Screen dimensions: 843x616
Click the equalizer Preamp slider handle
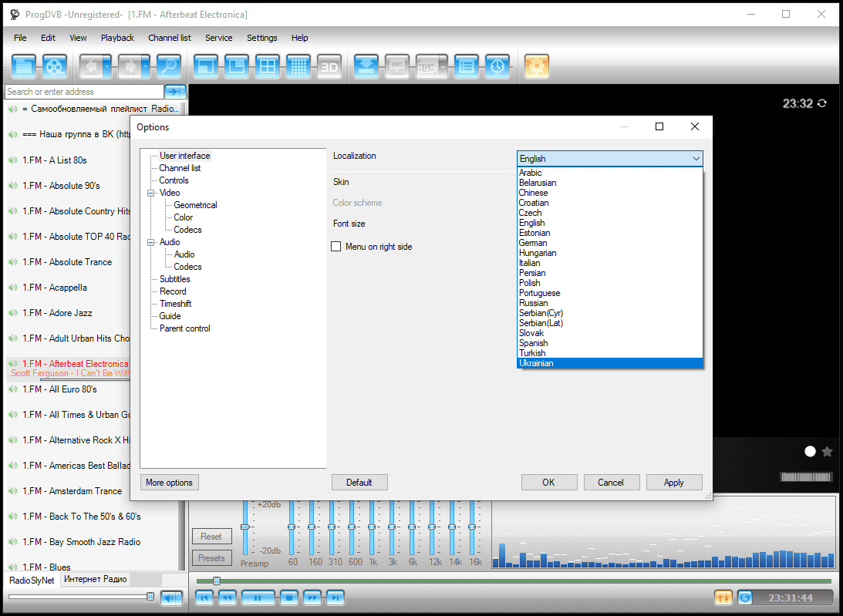tap(245, 527)
